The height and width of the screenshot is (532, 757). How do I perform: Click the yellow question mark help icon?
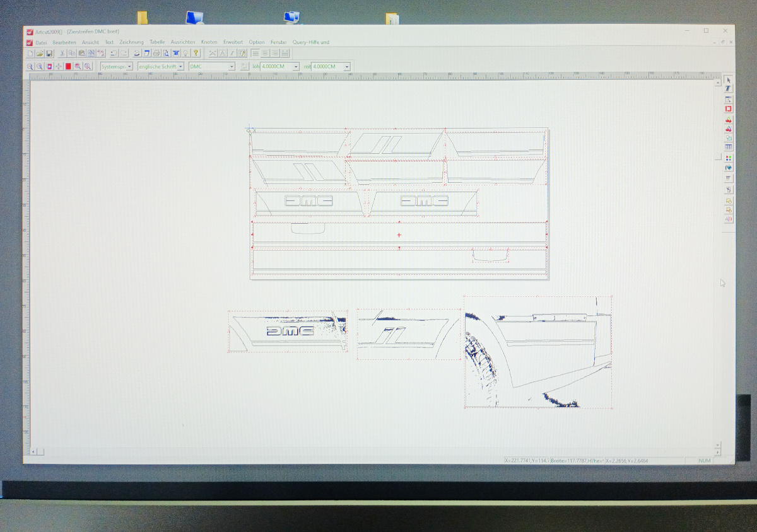click(196, 54)
